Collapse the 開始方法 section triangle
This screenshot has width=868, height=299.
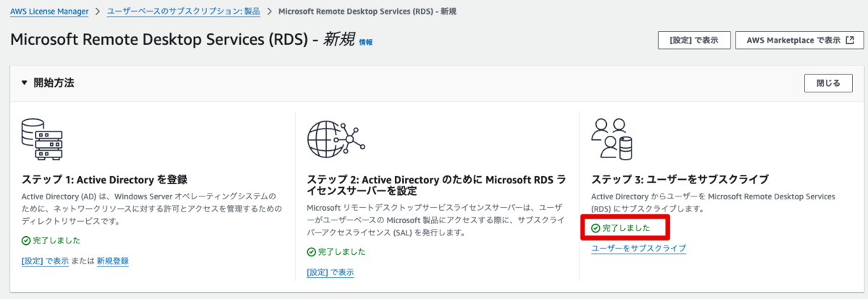point(24,83)
